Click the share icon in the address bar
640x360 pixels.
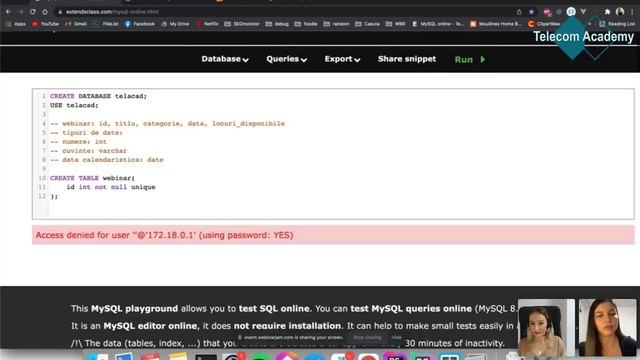[519, 12]
